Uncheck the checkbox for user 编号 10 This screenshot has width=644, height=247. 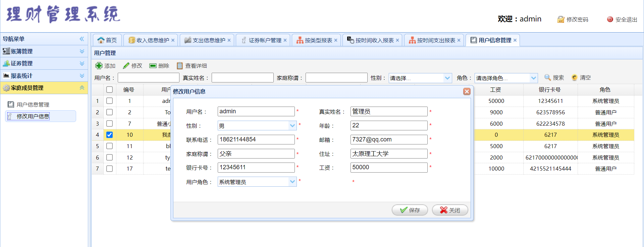point(109,135)
